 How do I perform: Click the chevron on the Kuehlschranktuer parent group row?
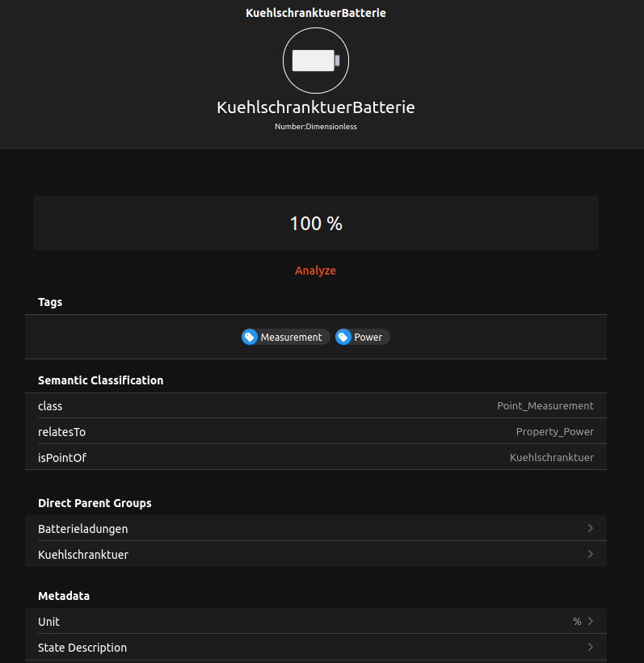(591, 554)
